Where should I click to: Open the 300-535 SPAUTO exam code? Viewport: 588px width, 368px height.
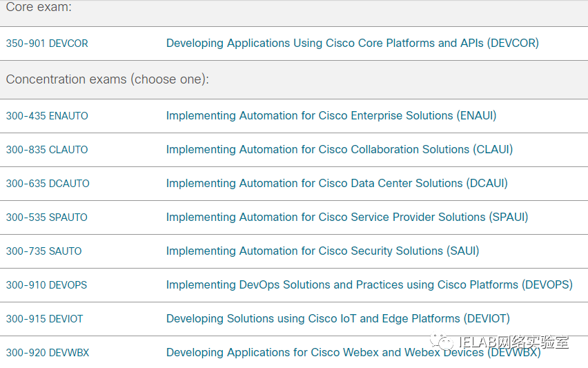click(46, 217)
